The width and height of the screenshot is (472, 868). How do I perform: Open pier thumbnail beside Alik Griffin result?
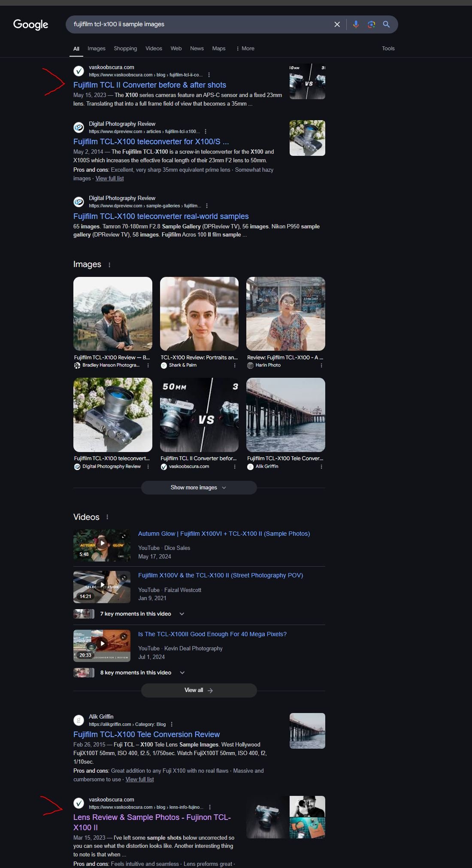tap(307, 731)
